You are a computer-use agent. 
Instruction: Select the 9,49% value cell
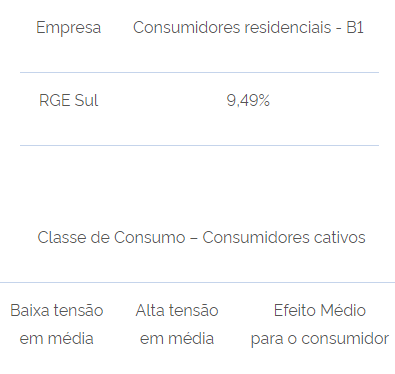[248, 100]
